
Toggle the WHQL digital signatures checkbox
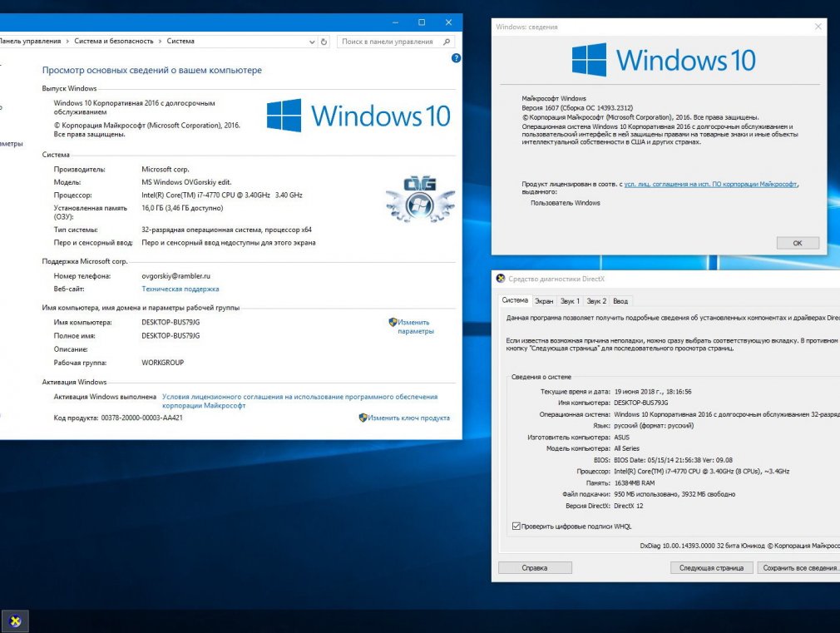(516, 527)
